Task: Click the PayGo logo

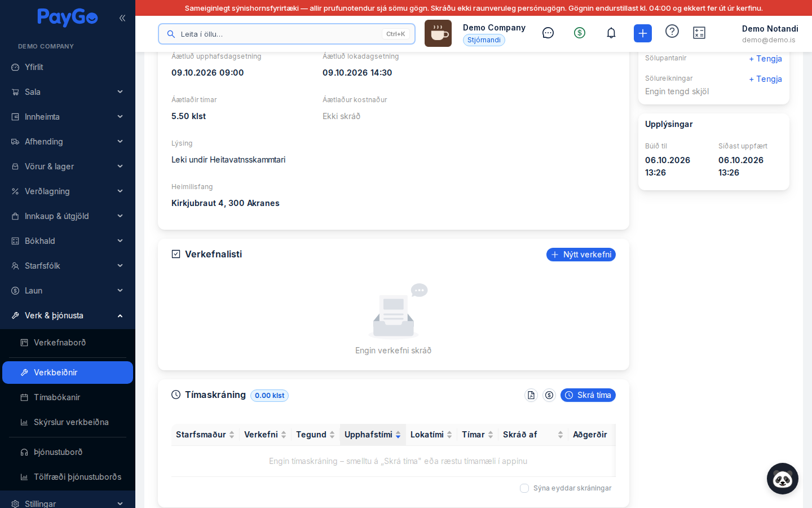Action: click(x=68, y=17)
